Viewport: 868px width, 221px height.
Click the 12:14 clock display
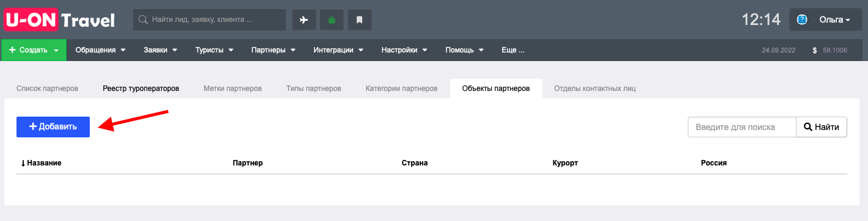(761, 20)
